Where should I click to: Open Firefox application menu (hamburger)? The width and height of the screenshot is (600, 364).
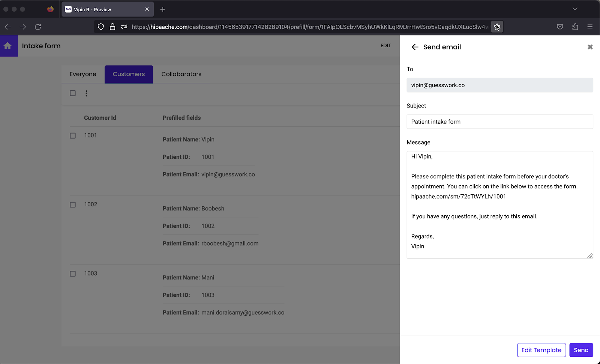point(589,27)
